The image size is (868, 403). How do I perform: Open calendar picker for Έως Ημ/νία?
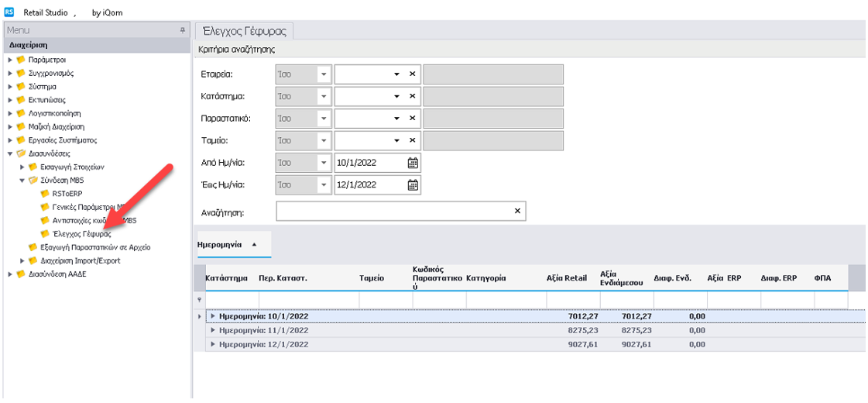(413, 184)
